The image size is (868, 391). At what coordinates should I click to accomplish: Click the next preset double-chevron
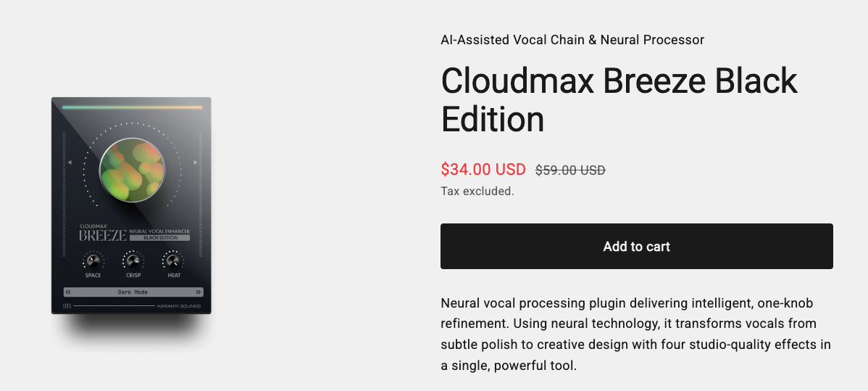[x=198, y=292]
